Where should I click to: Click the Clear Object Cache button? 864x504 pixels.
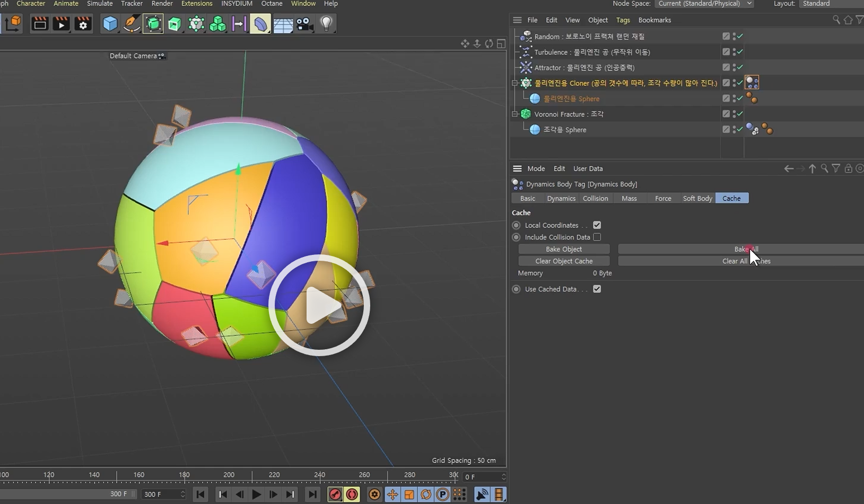[x=564, y=261]
